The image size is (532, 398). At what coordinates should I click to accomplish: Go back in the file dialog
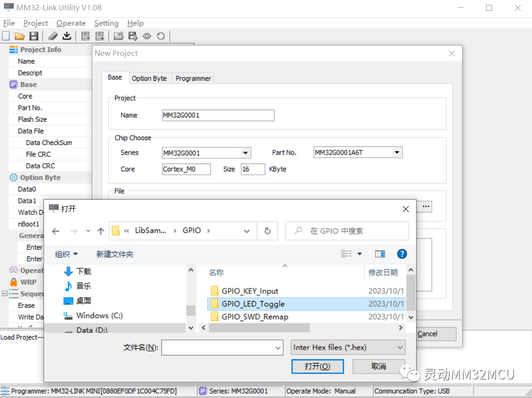click(x=56, y=231)
